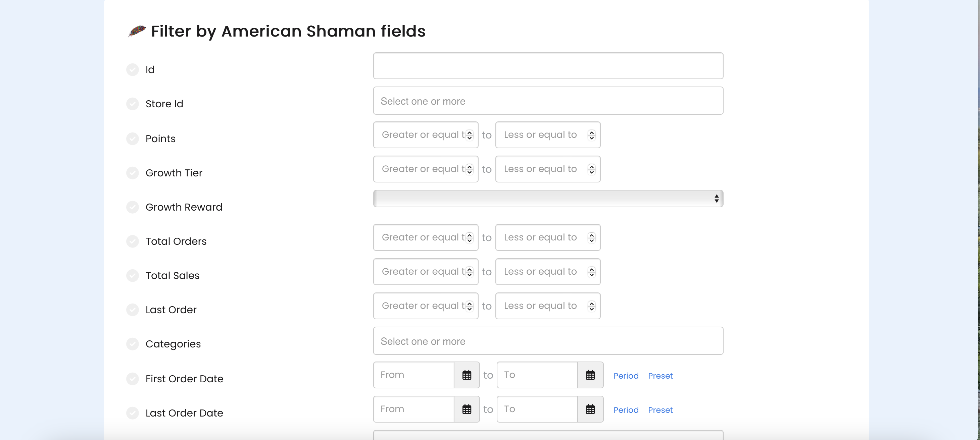Click the Filter by American Shaman fields heading
The height and width of the screenshot is (440, 980).
click(x=288, y=31)
